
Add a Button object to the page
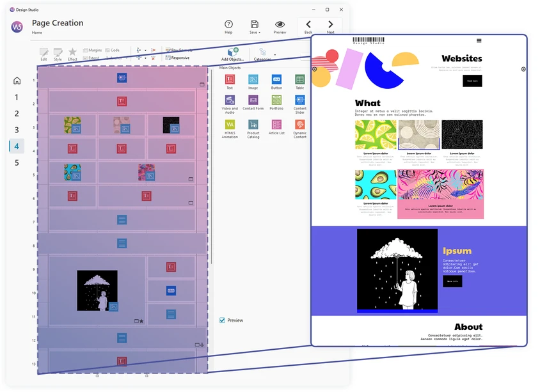click(276, 79)
